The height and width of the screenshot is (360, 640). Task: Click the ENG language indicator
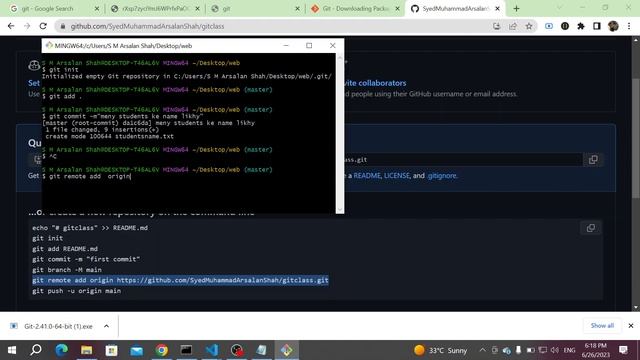point(569,350)
